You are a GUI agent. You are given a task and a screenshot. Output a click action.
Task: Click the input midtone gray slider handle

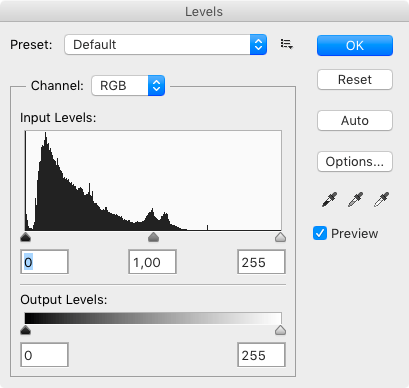coord(153,237)
